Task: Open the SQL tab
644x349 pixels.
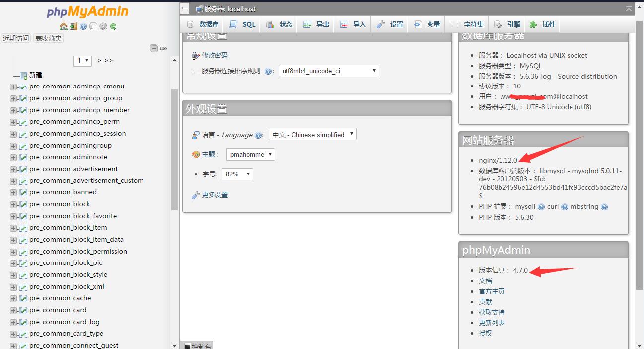Action: [242, 24]
